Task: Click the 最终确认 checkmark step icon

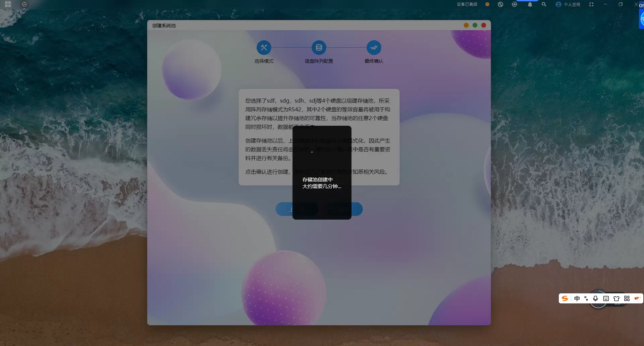Action: coord(374,48)
